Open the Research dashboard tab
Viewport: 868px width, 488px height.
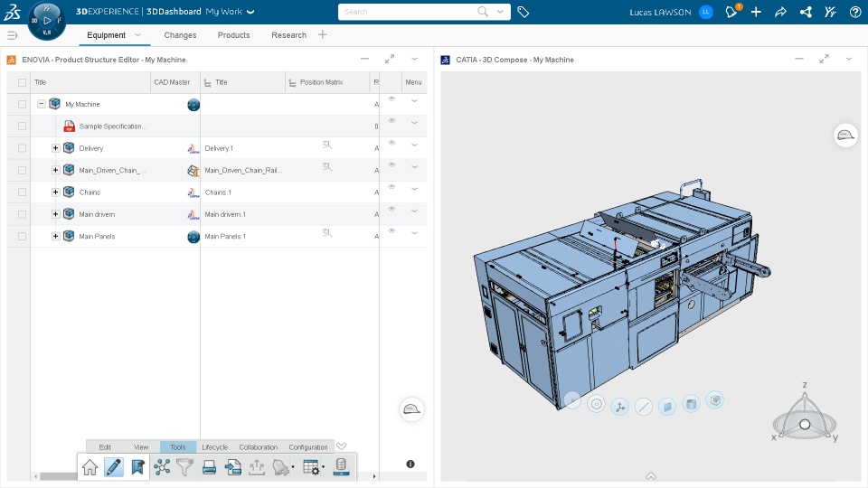289,35
